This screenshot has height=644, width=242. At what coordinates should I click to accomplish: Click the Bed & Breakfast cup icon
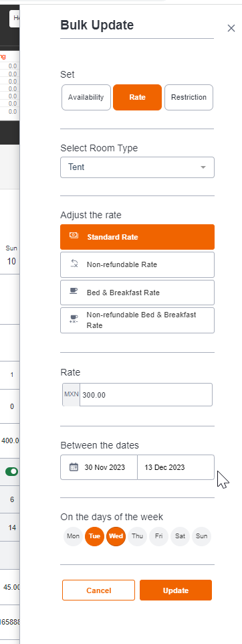[74, 291]
